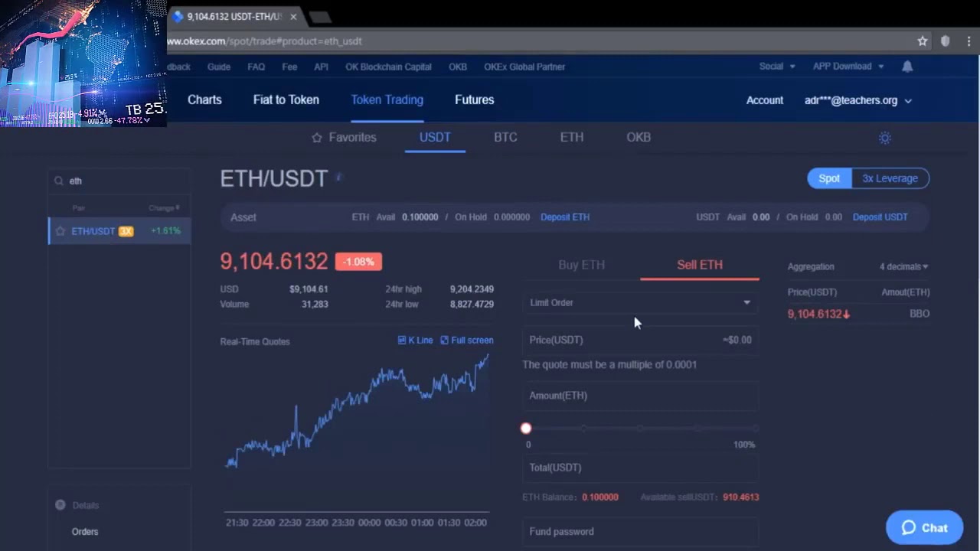Screen dimensions: 980x551
Task: Open the Futures menu
Action: [x=475, y=100]
